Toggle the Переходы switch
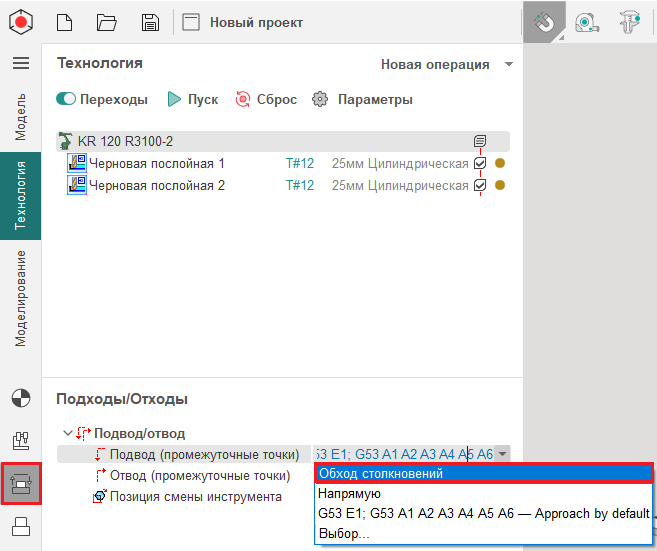 pyautogui.click(x=67, y=99)
